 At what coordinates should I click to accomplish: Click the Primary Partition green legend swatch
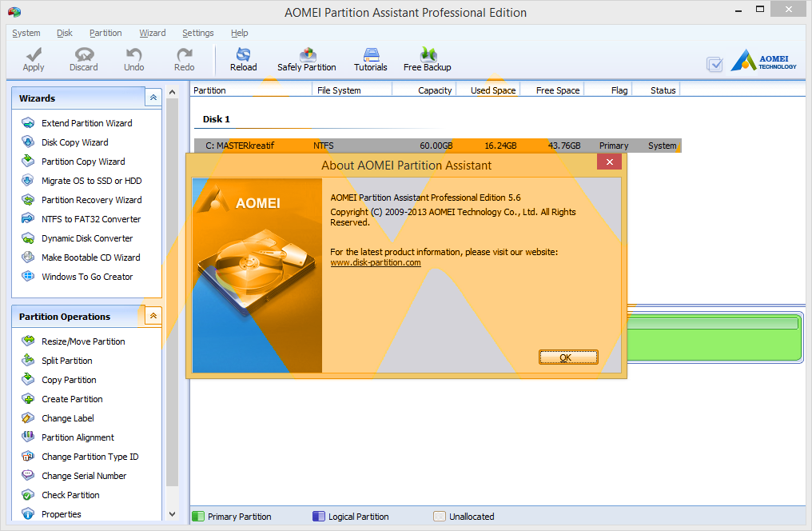pos(198,517)
